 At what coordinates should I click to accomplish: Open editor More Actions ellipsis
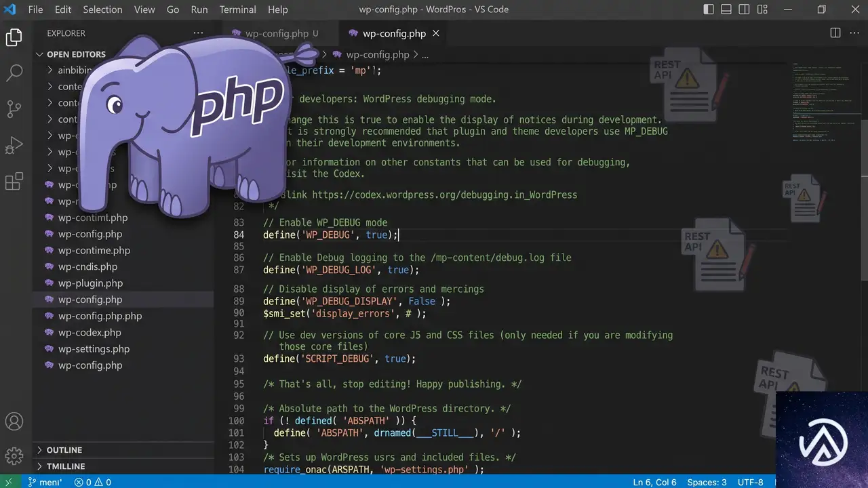click(x=854, y=33)
